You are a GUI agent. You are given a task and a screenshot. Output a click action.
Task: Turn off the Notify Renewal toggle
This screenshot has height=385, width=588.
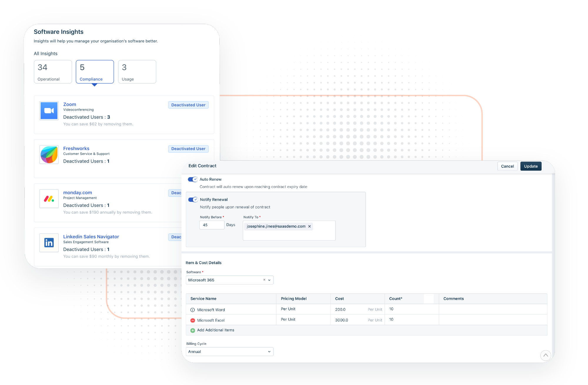click(193, 199)
